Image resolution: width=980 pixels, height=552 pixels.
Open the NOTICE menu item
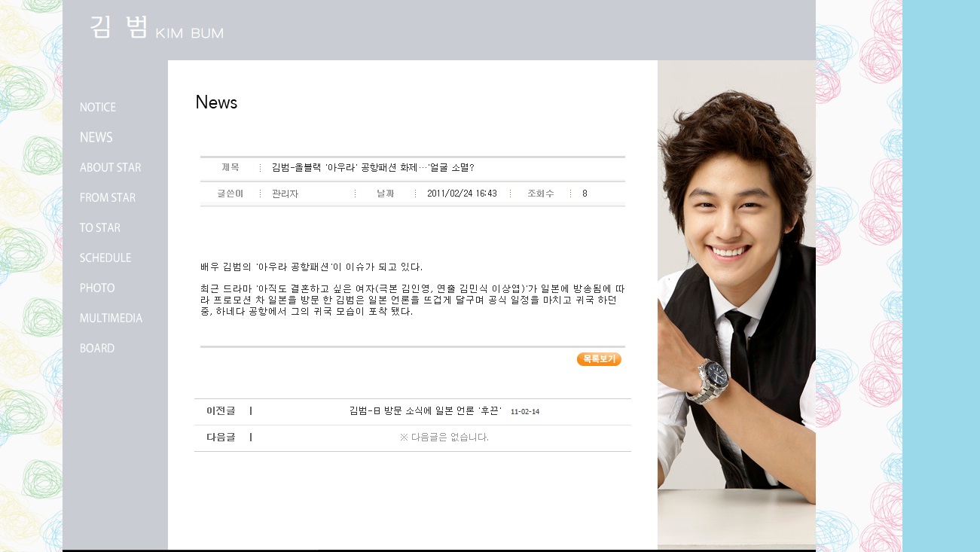tap(98, 108)
